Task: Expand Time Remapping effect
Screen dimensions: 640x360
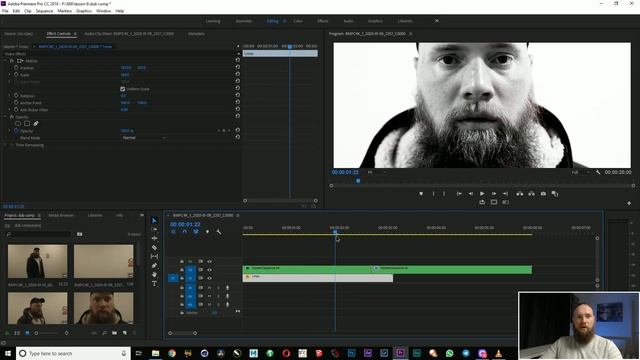Action: coord(5,144)
